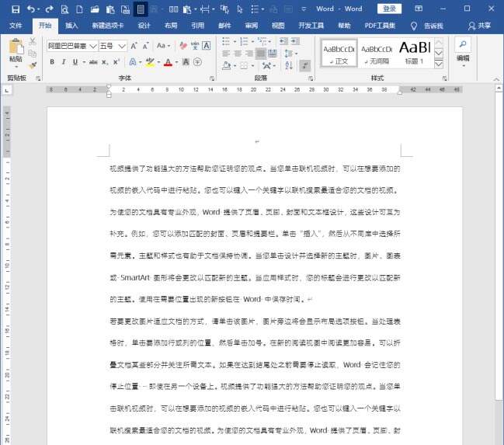Apply character border icon
This screenshot has width=504, height=445.
(207, 46)
